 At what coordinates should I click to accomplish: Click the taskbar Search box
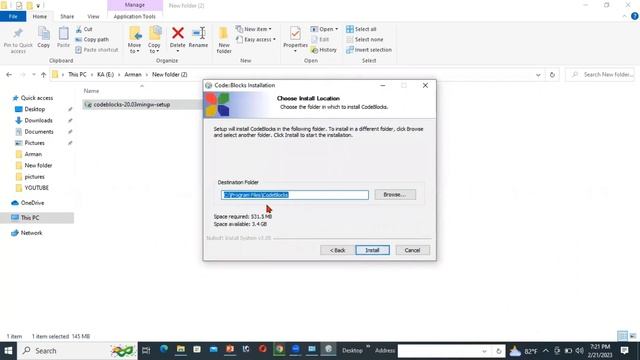[x=77, y=351]
